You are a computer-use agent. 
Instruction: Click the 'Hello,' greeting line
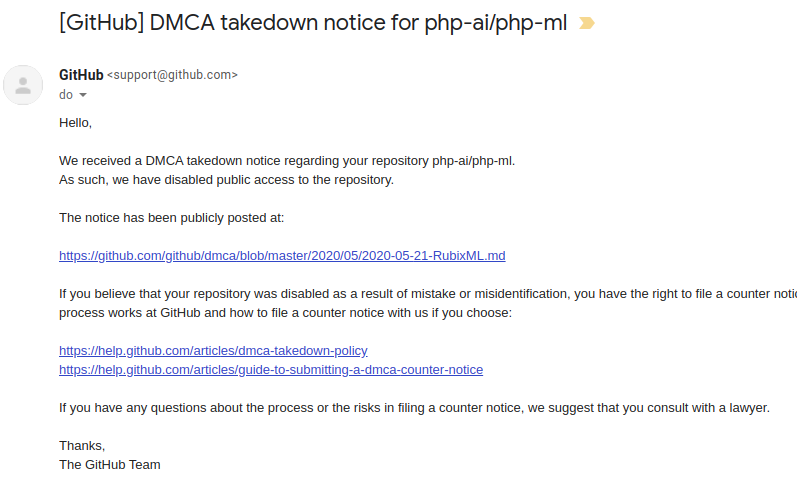tap(75, 123)
